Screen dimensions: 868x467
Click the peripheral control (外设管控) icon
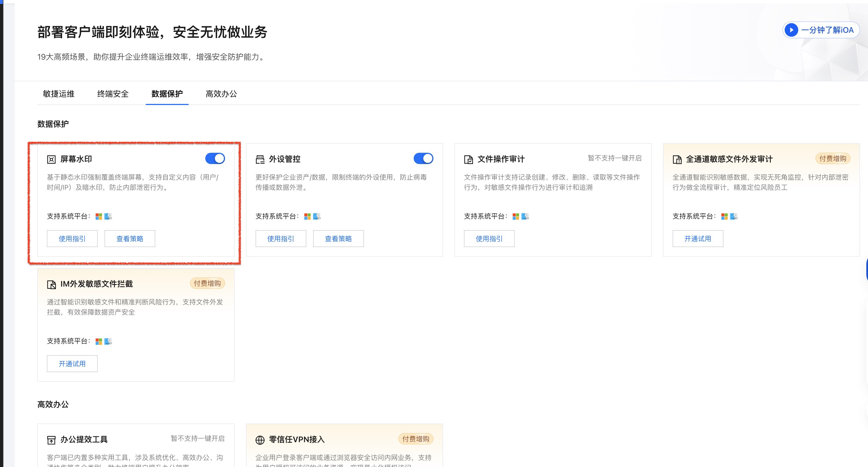click(260, 159)
